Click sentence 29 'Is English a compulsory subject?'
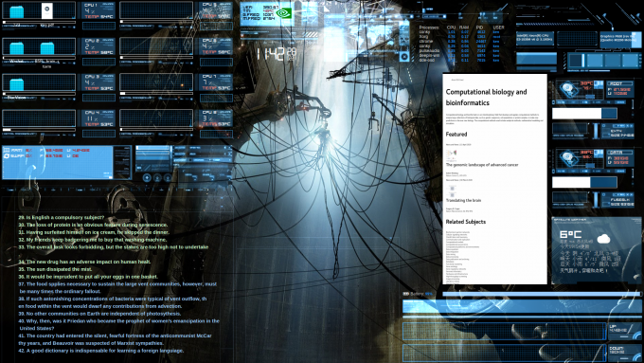 (x=62, y=217)
